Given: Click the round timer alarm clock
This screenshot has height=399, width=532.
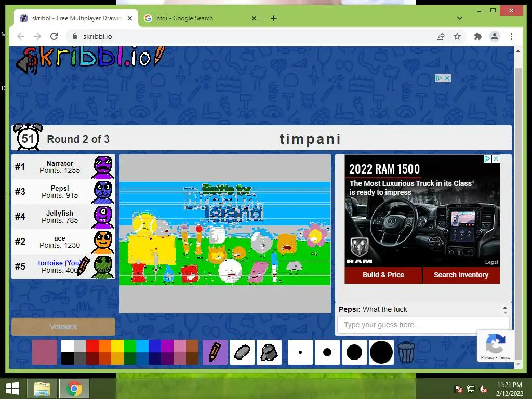Looking at the screenshot, I should [x=28, y=137].
